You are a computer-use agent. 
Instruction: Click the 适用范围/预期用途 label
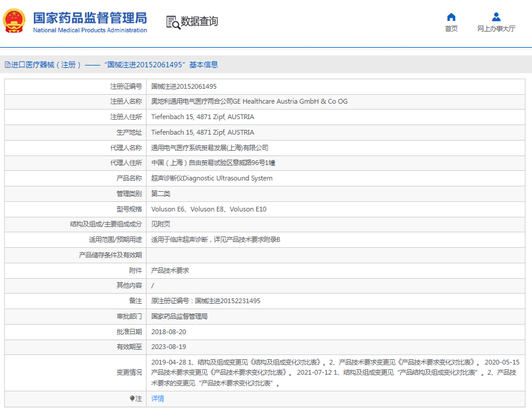coord(116,239)
